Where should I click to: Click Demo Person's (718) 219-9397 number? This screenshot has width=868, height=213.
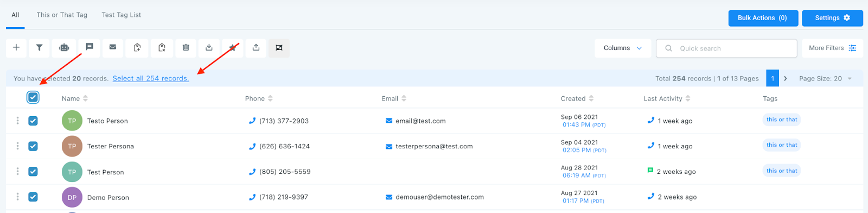(x=284, y=197)
